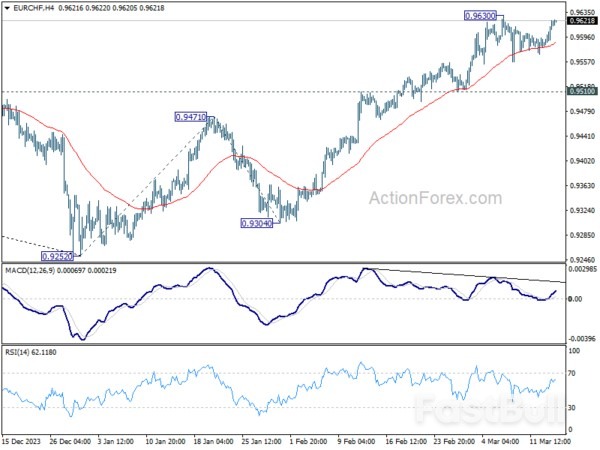Click the current price tag 0.96218
600x450 pixels.
pyautogui.click(x=582, y=21)
